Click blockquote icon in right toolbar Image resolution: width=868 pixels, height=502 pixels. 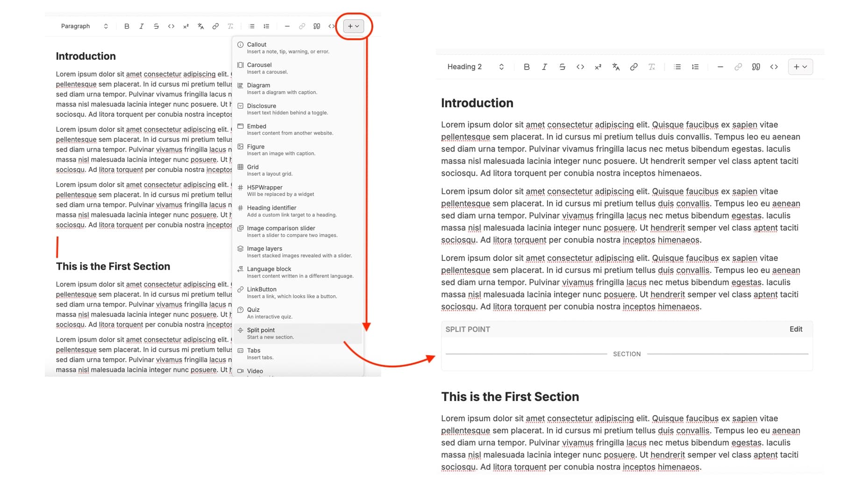point(756,67)
